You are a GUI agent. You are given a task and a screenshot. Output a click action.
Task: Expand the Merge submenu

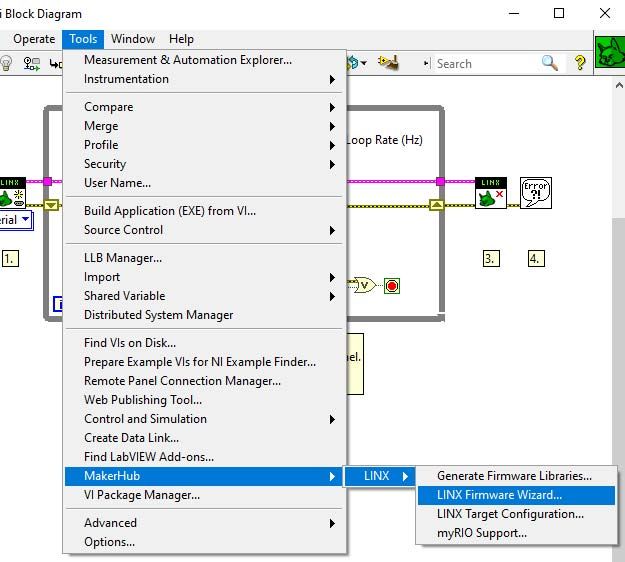click(x=204, y=126)
